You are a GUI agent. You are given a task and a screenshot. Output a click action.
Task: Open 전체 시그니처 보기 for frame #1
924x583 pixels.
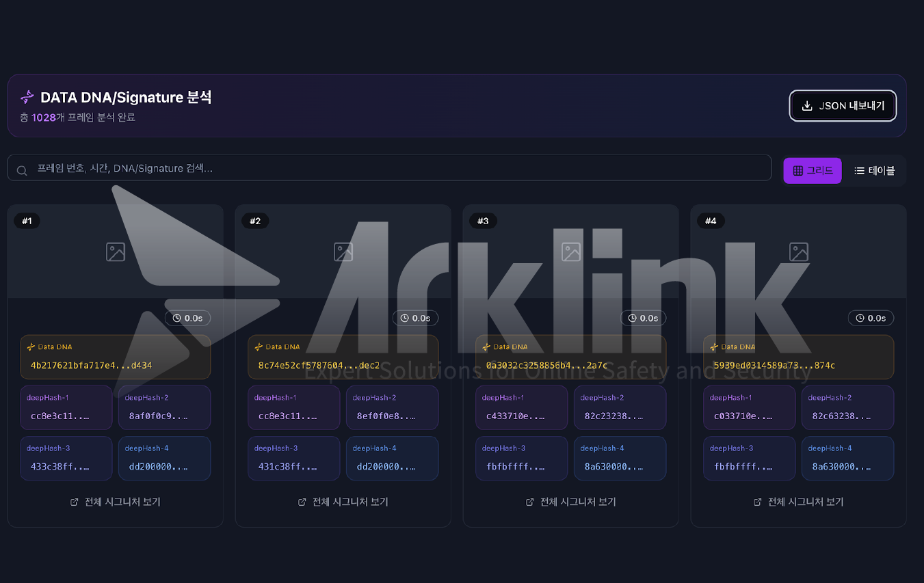115,502
